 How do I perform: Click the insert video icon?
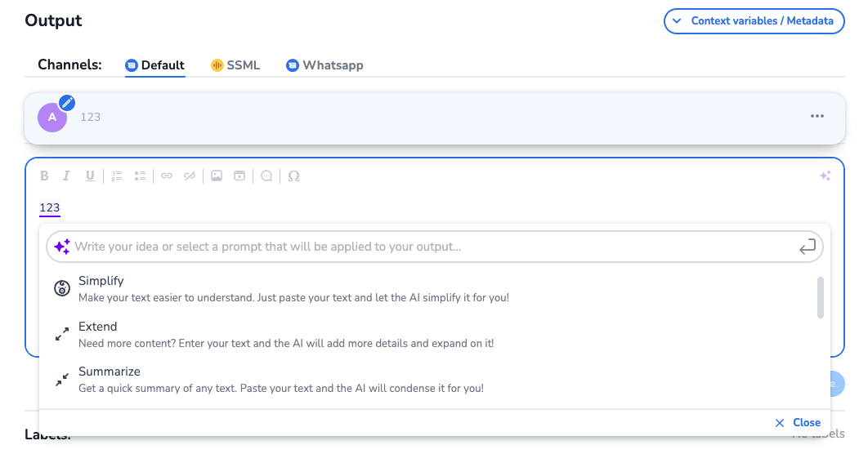[x=239, y=176]
